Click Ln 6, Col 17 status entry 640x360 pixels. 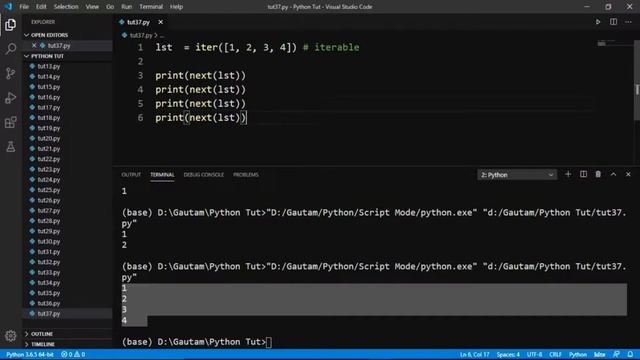(x=474, y=354)
